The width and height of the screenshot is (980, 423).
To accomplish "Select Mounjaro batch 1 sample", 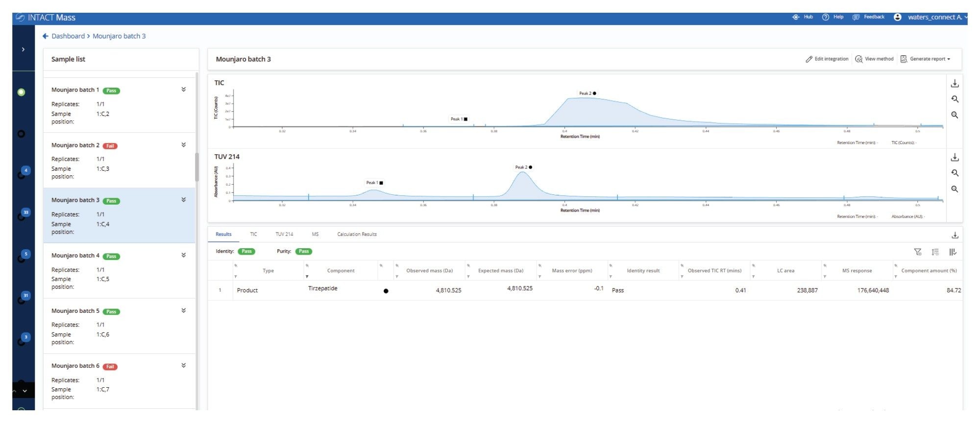I will tap(119, 105).
